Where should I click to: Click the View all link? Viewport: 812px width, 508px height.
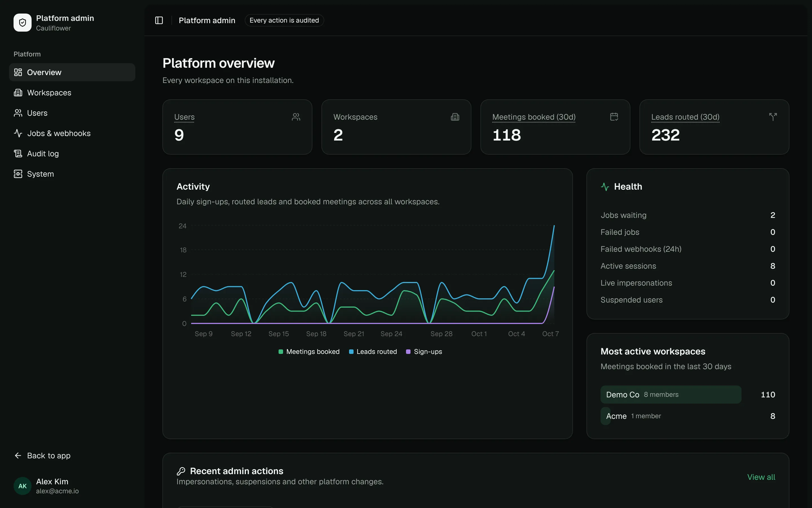pyautogui.click(x=761, y=477)
